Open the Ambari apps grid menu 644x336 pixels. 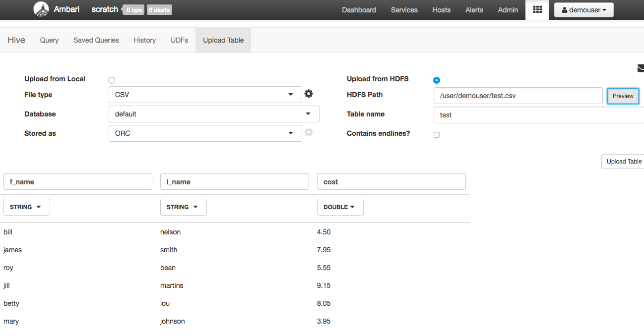537,10
